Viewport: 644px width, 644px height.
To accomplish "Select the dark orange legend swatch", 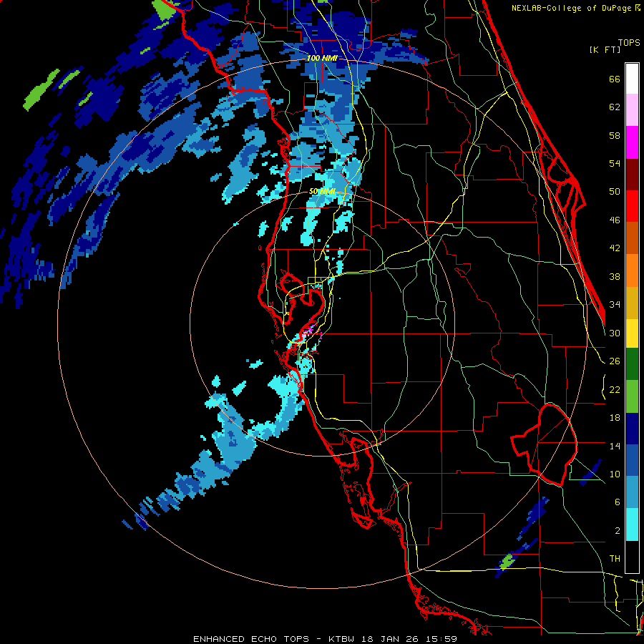I will tap(632, 238).
